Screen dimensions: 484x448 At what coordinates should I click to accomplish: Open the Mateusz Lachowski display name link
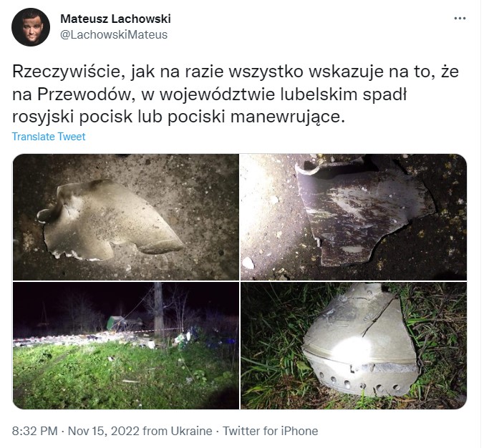(x=115, y=19)
